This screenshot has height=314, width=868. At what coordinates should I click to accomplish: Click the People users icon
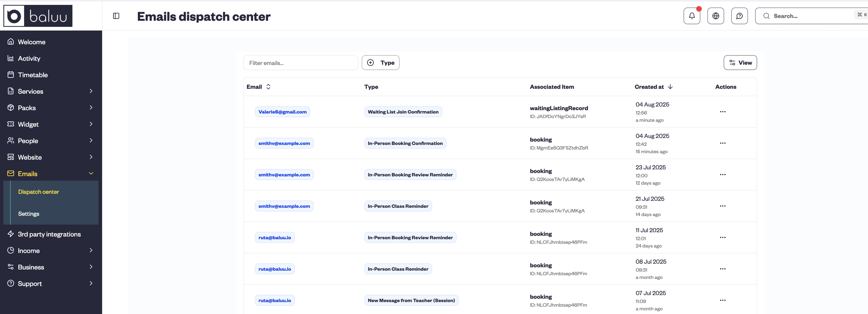tap(11, 140)
